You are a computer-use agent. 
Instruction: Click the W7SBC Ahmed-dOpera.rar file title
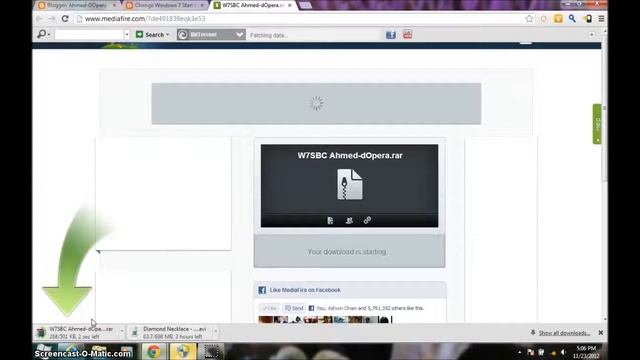tap(350, 156)
